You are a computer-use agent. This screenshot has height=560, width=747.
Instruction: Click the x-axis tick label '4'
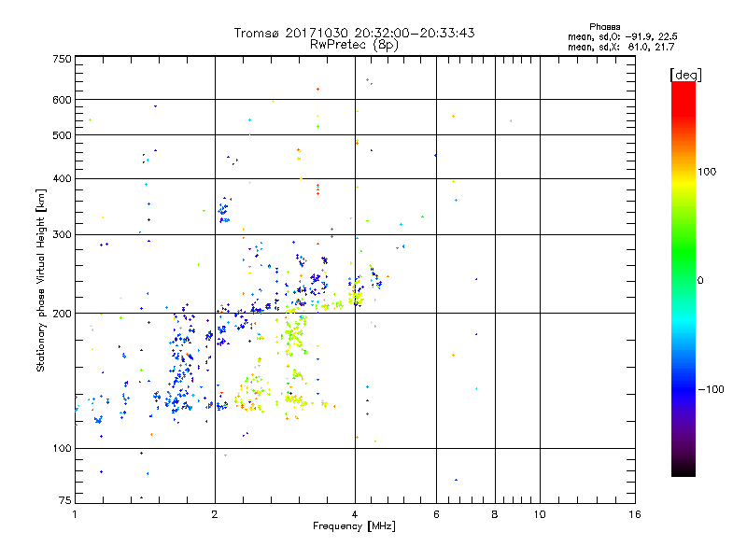tap(355, 514)
